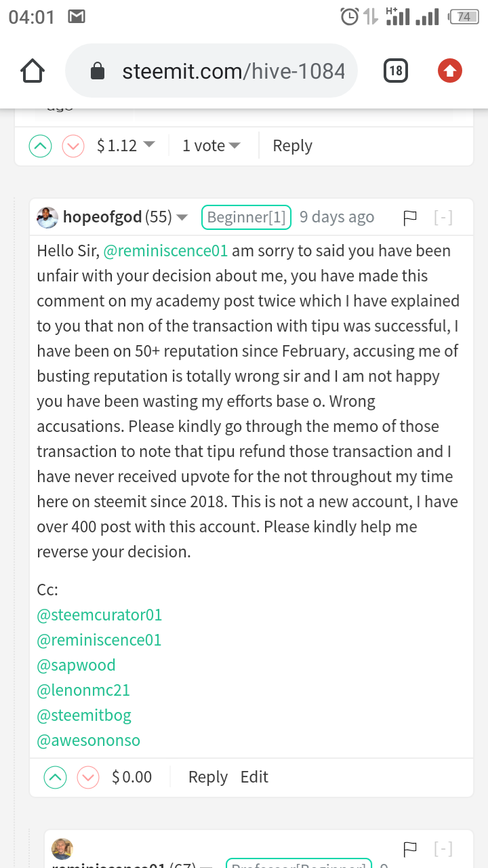Edit hopeofgod's comment
The width and height of the screenshot is (488, 868).
coord(254,777)
